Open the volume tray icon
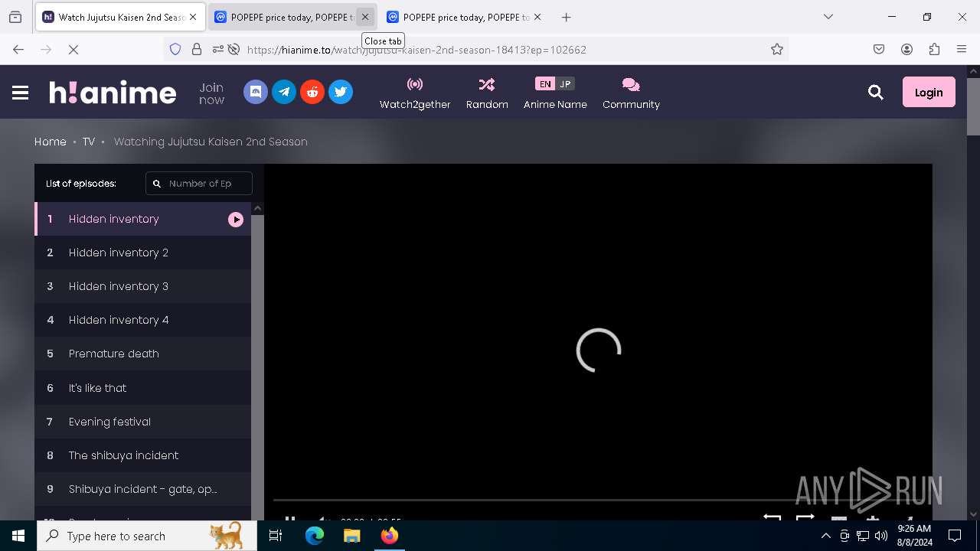 click(880, 536)
